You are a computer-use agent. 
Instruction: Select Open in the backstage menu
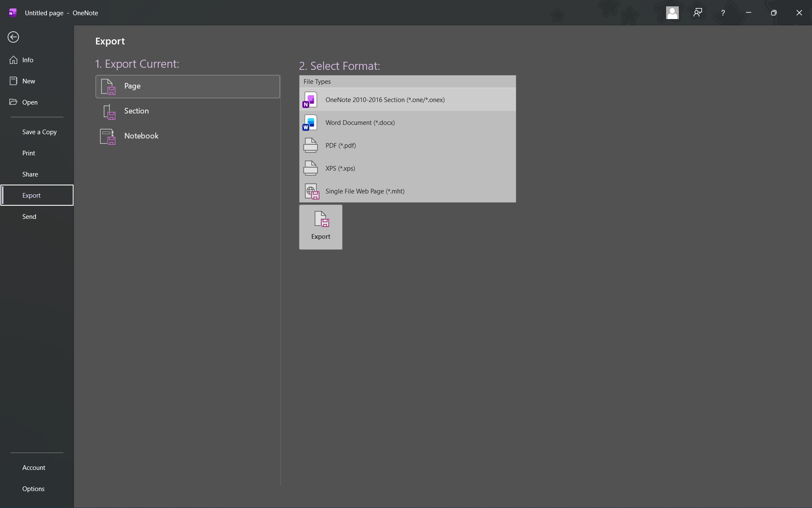37,102
